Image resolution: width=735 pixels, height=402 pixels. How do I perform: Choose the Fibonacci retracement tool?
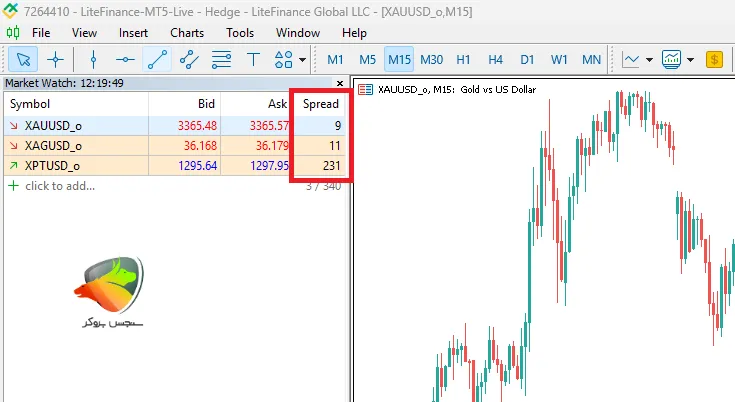[x=221, y=59]
